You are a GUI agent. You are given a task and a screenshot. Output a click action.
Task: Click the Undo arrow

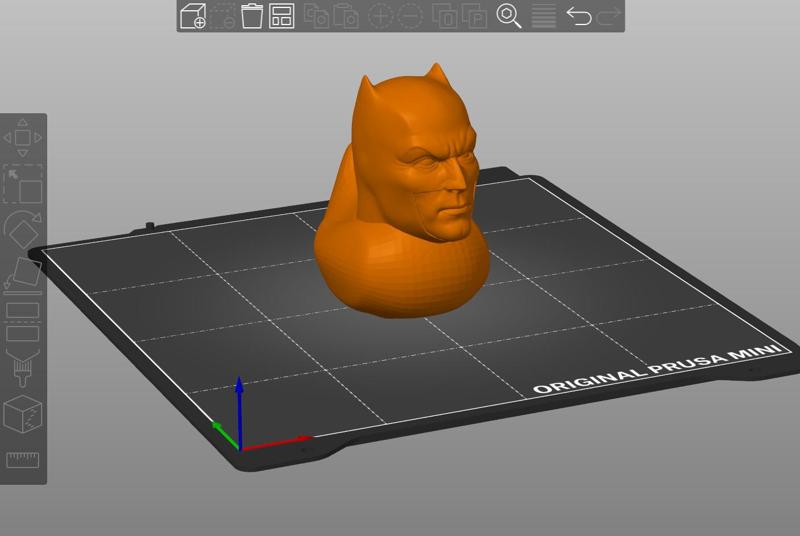point(579,16)
